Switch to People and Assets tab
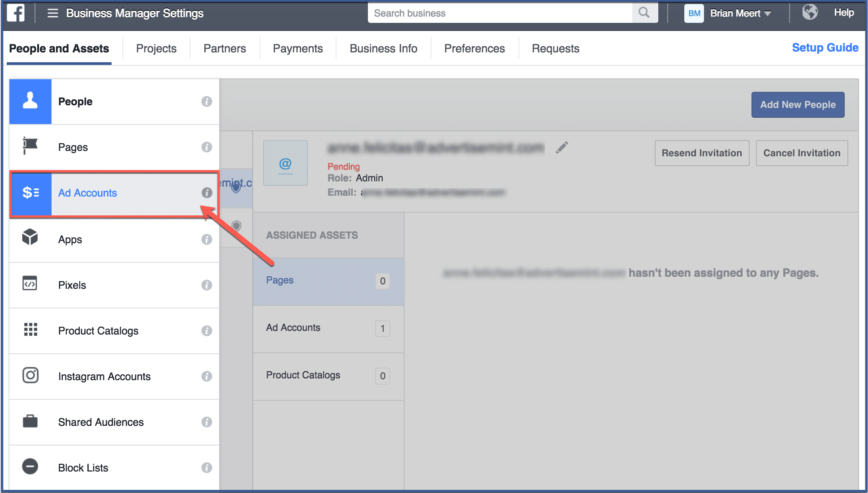 tap(59, 48)
